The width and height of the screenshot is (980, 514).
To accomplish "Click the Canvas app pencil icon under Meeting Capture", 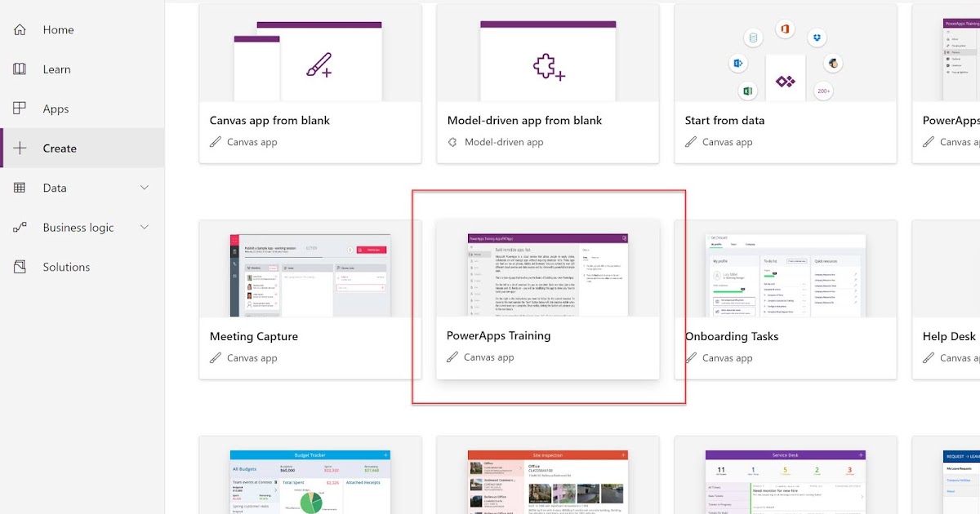I will point(216,357).
